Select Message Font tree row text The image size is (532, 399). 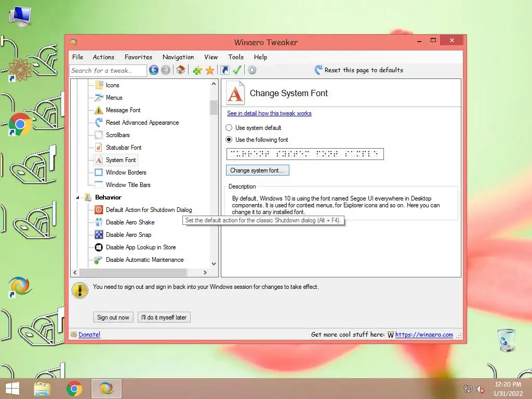[x=123, y=110]
